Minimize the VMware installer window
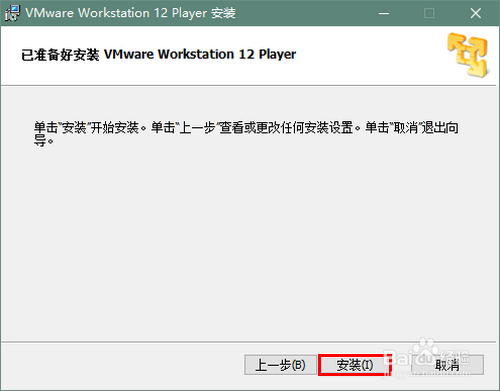 click(x=384, y=13)
